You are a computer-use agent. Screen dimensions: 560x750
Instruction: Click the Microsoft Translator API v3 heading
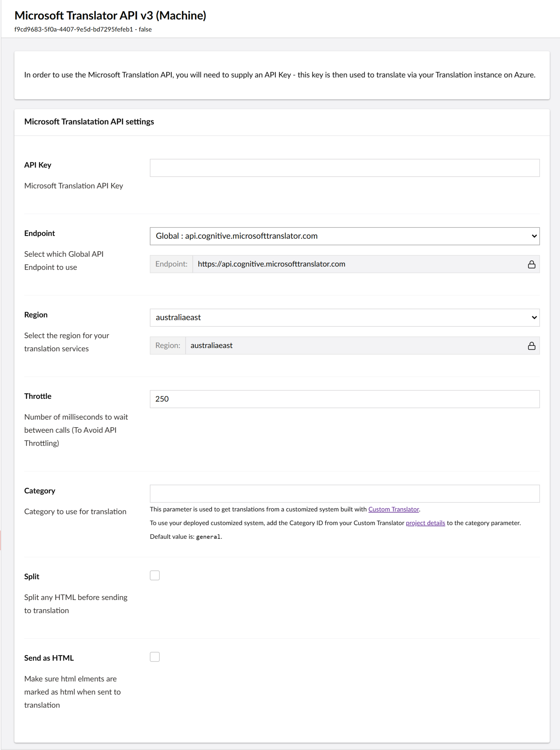[x=110, y=16]
